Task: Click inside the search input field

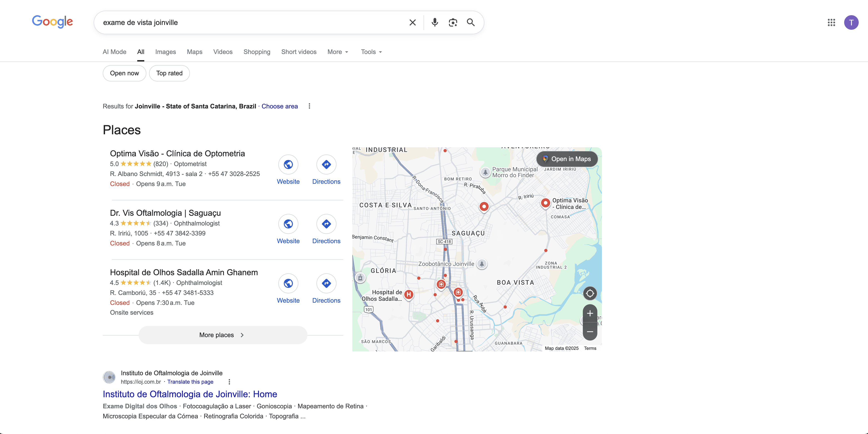Action: click(x=249, y=23)
